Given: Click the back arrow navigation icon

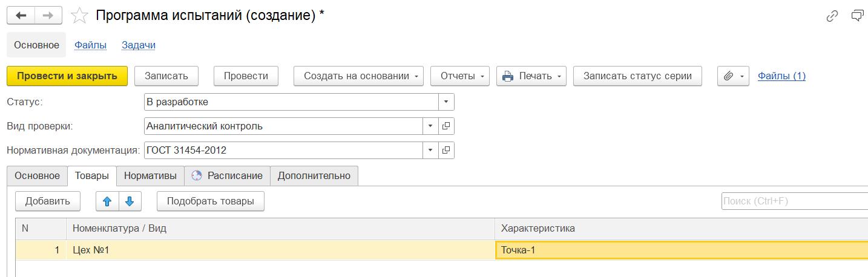Looking at the screenshot, I should point(21,16).
